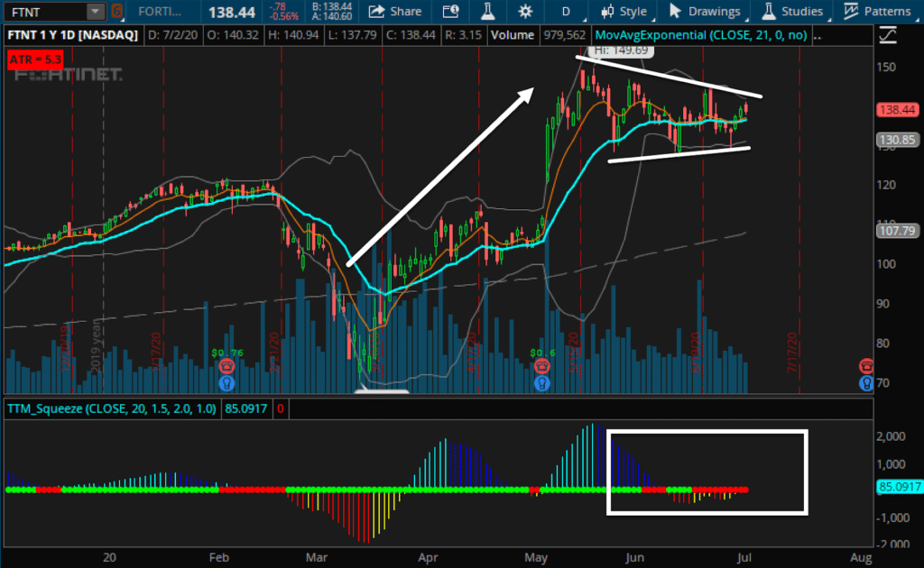Click the last price 138.44 in header
Screen dimensions: 924x568
(x=232, y=12)
